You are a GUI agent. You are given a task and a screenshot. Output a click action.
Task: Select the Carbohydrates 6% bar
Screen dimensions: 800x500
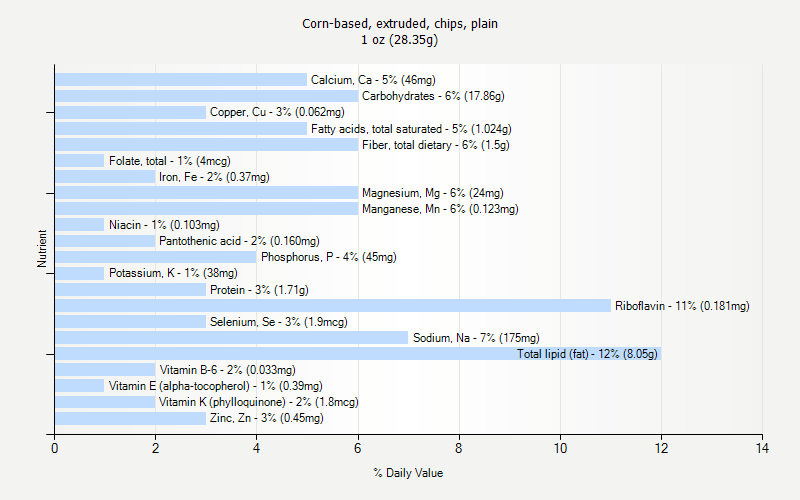tap(206, 96)
